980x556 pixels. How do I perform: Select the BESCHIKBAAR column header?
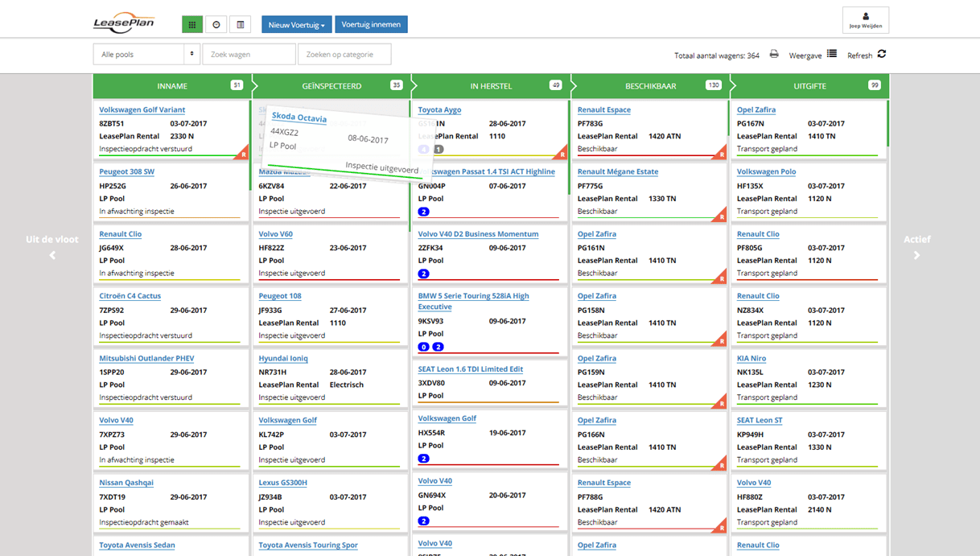point(650,86)
